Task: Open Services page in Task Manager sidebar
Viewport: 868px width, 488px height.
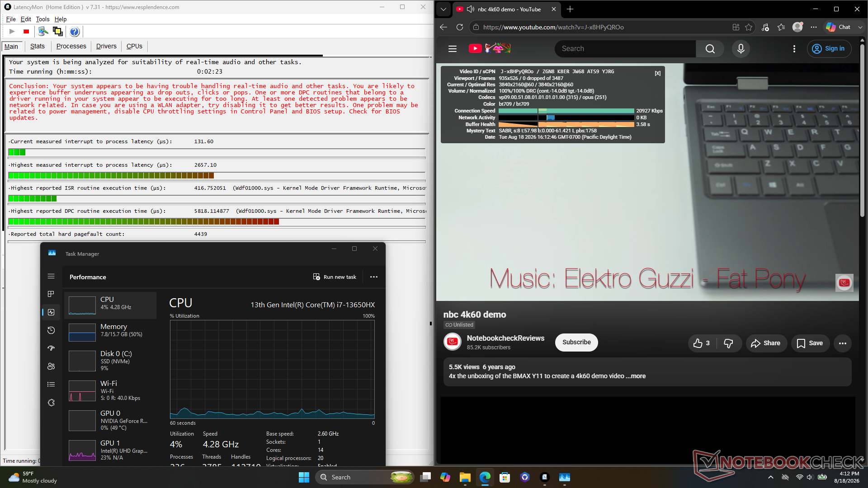Action: [x=51, y=403]
